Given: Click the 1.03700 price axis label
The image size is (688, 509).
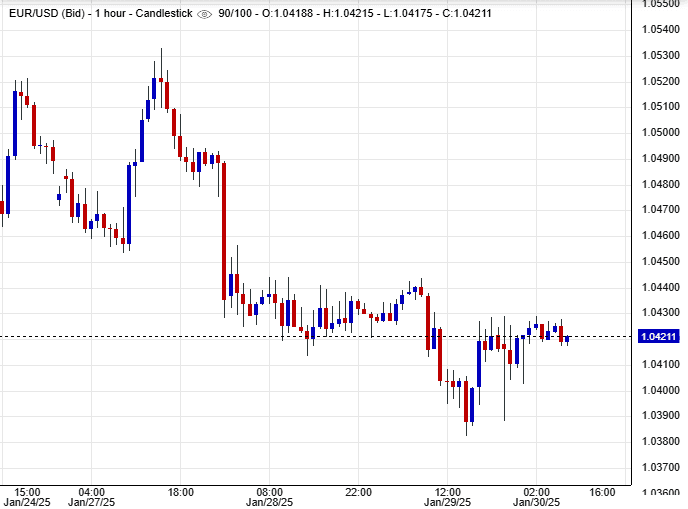Looking at the screenshot, I should pyautogui.click(x=661, y=467).
